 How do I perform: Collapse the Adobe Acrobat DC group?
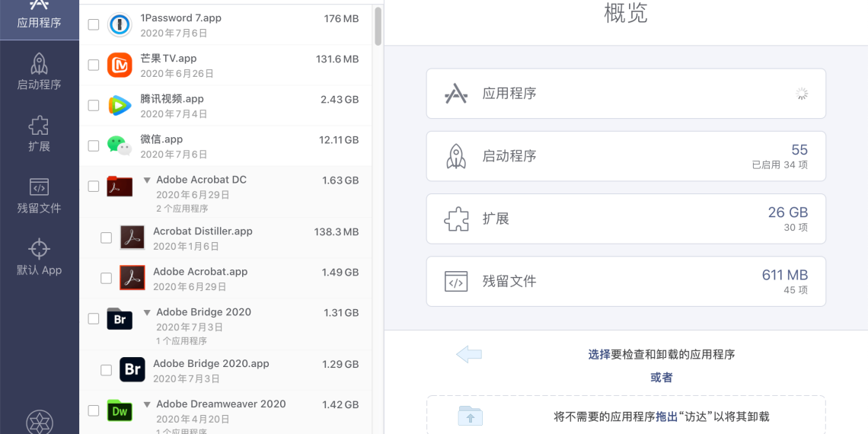[147, 180]
